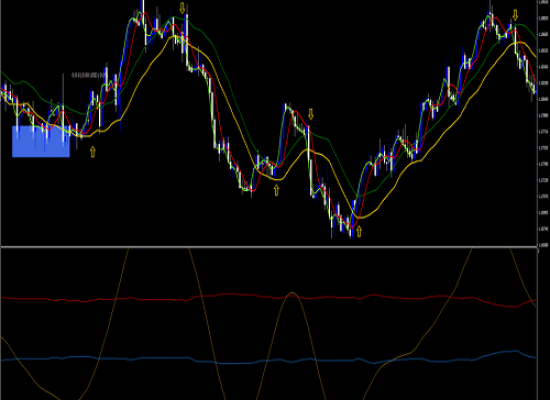Select the up arrow beside the blue rectangle
Image resolution: width=550 pixels, height=400 pixels.
pyautogui.click(x=93, y=152)
